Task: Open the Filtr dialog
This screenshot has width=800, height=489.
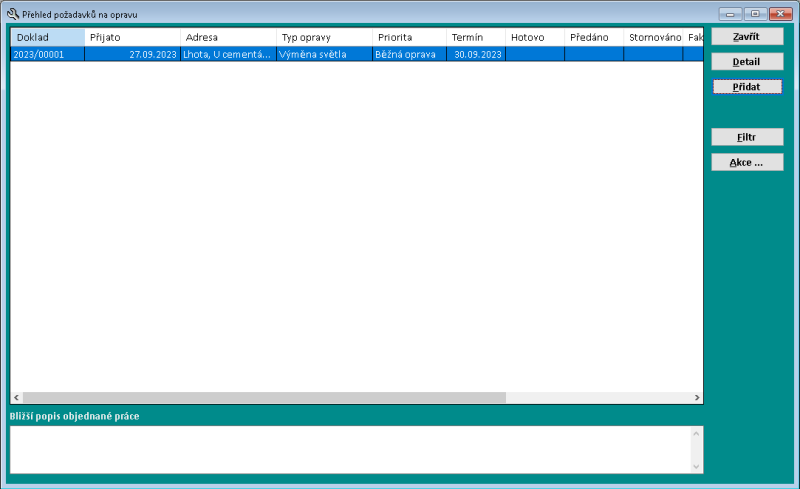Action: [747, 137]
